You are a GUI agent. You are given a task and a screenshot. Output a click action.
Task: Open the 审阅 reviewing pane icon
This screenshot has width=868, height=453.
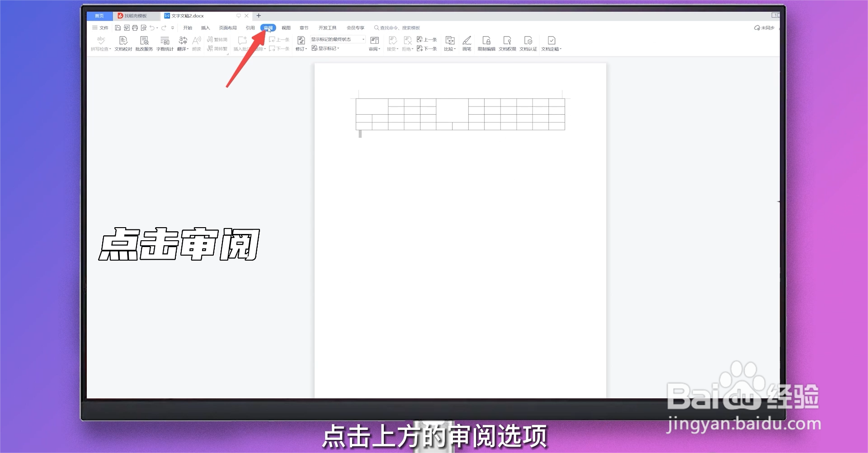click(x=374, y=41)
